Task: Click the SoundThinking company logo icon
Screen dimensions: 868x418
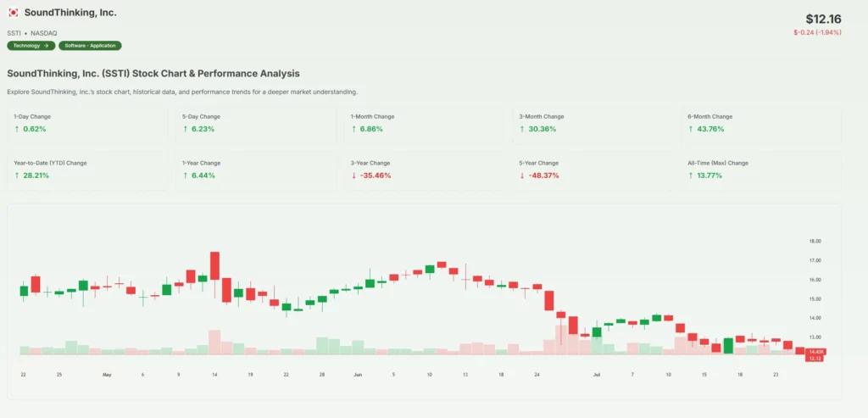Action: coord(13,13)
